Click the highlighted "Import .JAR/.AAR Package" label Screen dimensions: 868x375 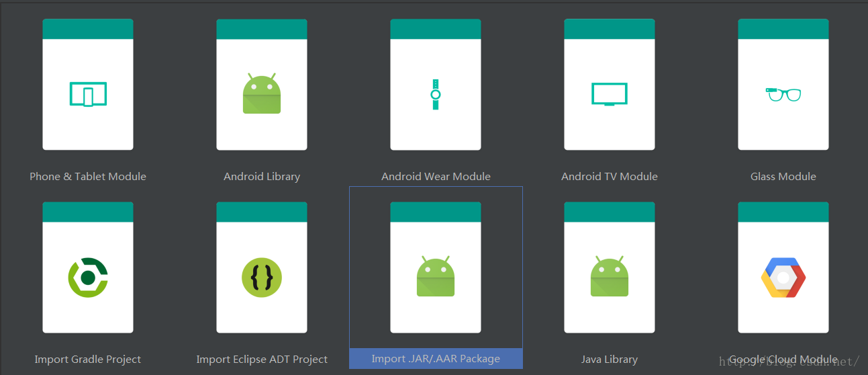click(x=436, y=359)
